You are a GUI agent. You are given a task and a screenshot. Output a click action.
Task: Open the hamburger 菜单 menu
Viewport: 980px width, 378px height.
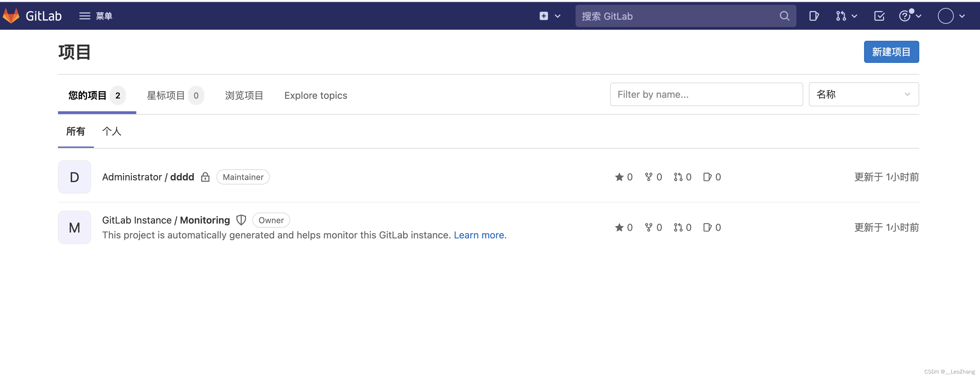pos(96,16)
